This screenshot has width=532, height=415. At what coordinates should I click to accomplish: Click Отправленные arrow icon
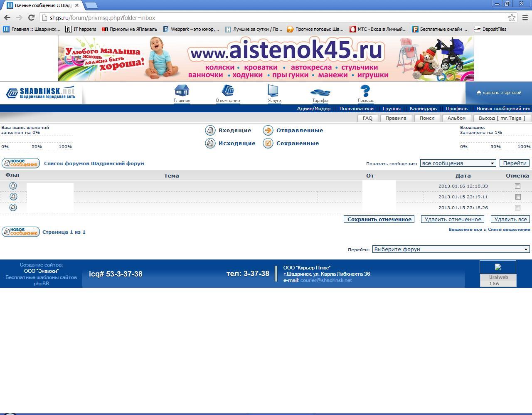pyautogui.click(x=268, y=130)
